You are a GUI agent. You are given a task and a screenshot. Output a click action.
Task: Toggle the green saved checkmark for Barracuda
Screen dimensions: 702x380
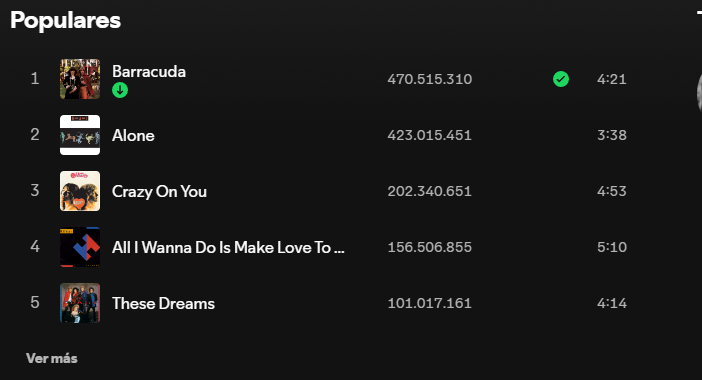pos(561,79)
